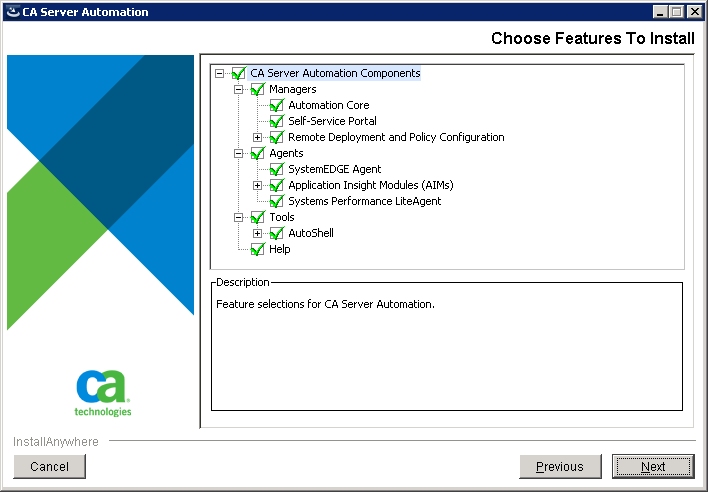Click the Cancel button

(x=50, y=466)
